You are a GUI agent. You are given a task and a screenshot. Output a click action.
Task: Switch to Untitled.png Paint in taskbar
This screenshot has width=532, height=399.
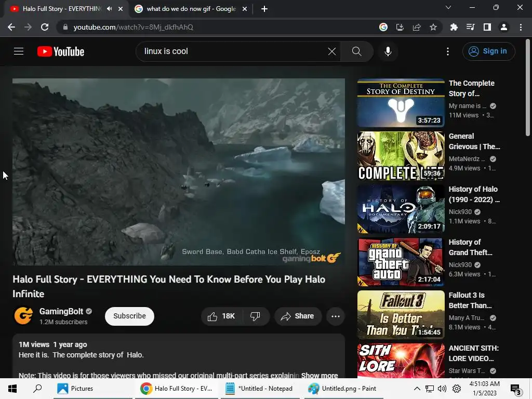click(344, 389)
